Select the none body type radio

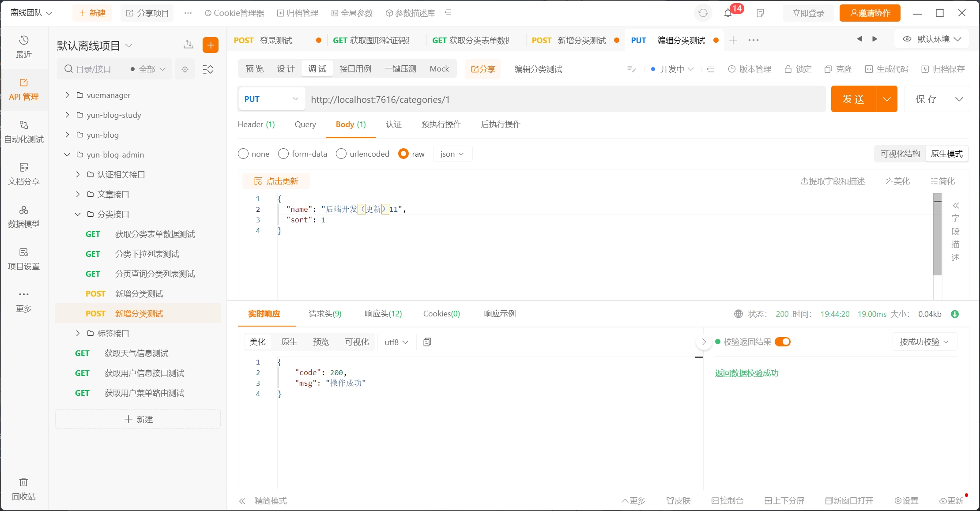point(243,154)
